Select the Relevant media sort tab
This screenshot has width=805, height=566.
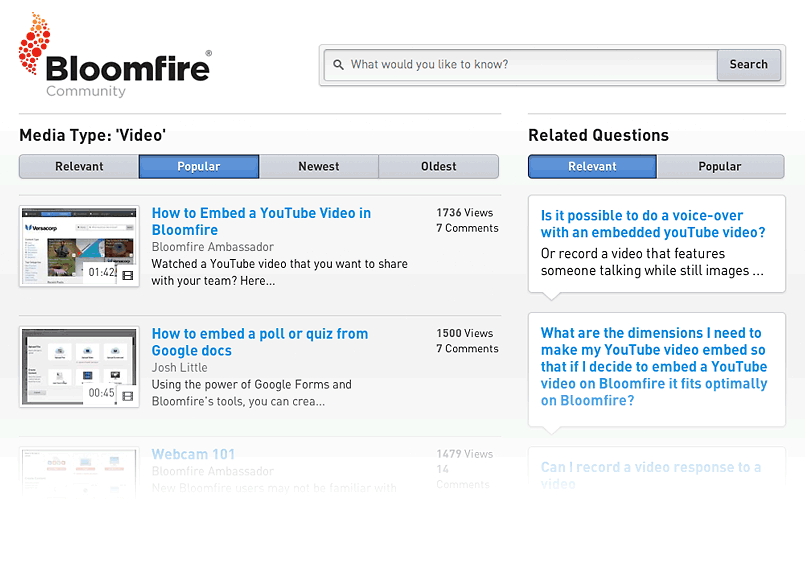[79, 167]
